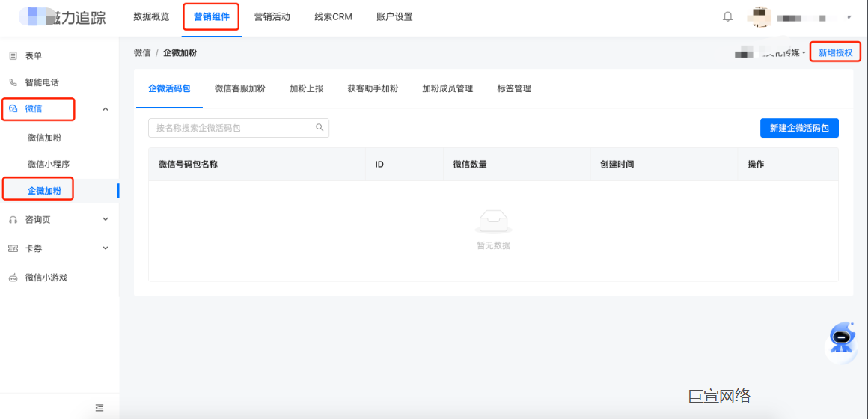Viewport: 868px width, 419px height.
Task: Switch to 标签管理 tab
Action: pos(514,88)
